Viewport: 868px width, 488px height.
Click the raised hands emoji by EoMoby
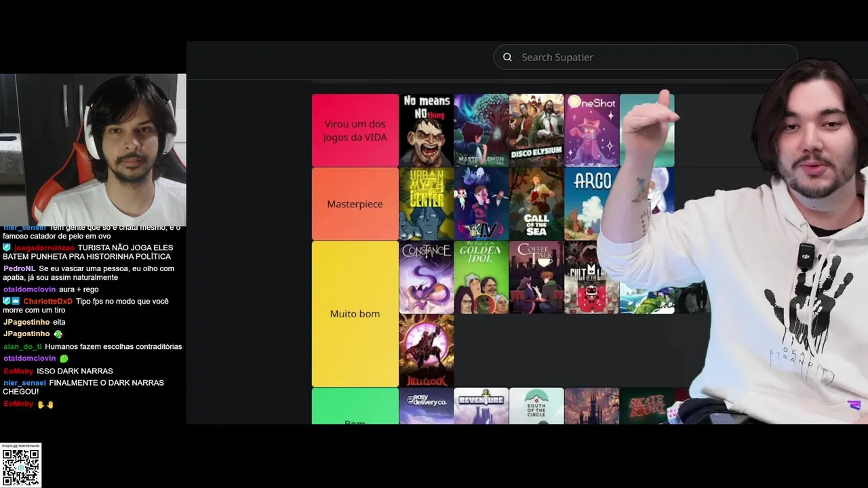point(45,405)
